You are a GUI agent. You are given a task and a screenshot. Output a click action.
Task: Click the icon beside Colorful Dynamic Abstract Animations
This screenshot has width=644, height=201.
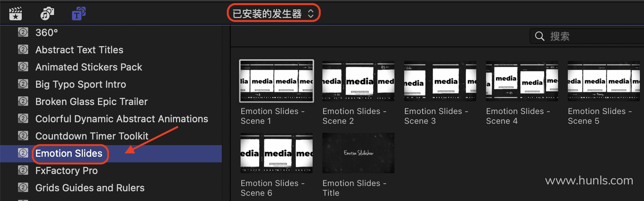[x=23, y=118]
